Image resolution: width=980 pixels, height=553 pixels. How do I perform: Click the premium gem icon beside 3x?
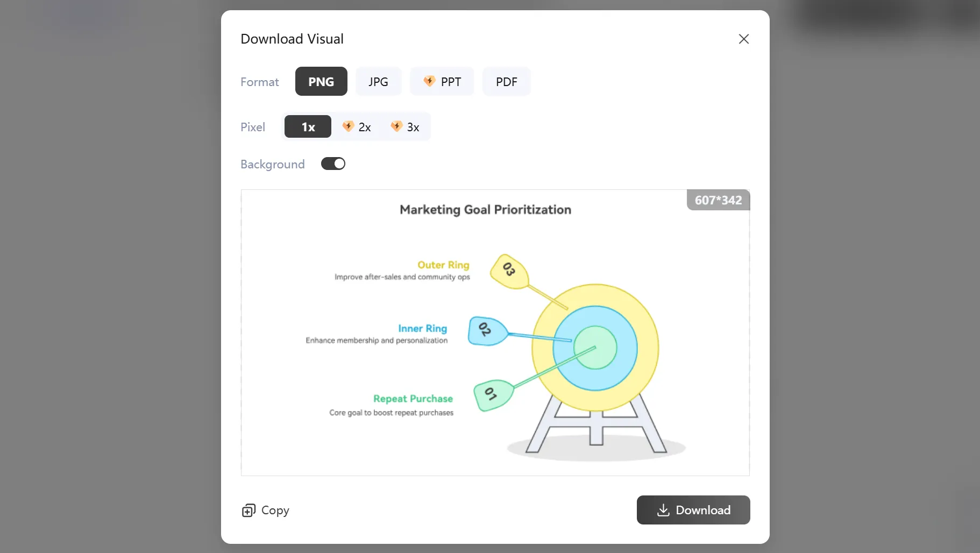click(396, 126)
